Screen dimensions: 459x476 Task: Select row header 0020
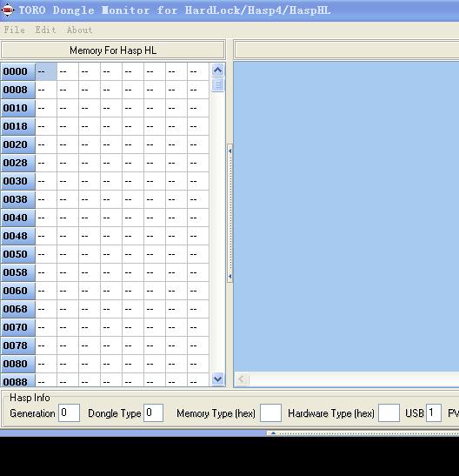click(18, 144)
